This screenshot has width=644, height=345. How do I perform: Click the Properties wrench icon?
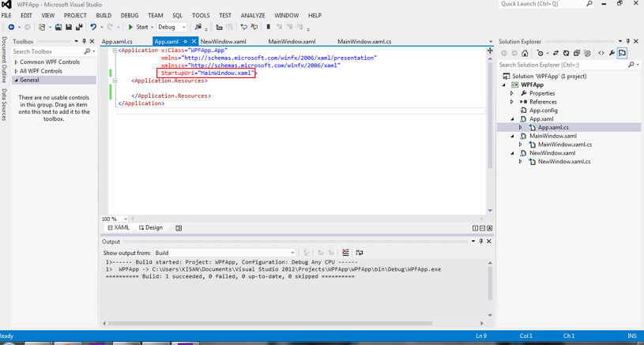(612, 54)
